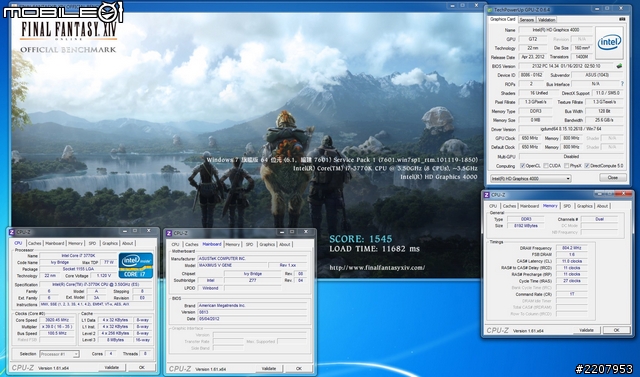Image resolution: width=640 pixels, height=377 pixels.
Task: Open SPD tab in CPU-Z Mainboard window
Action: point(249,244)
